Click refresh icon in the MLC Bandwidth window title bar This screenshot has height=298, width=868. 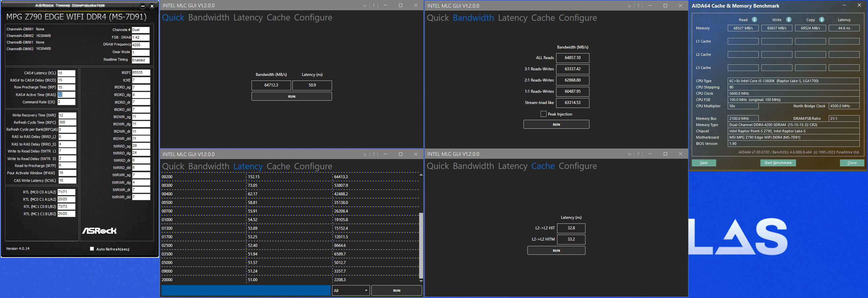click(x=629, y=6)
